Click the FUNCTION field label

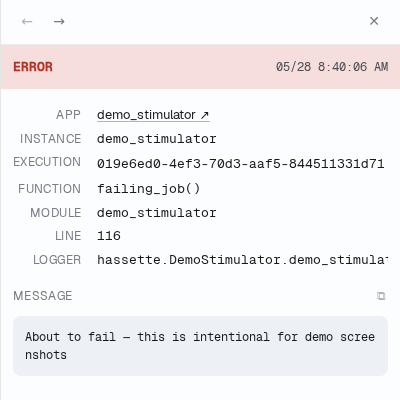pyautogui.click(x=49, y=189)
